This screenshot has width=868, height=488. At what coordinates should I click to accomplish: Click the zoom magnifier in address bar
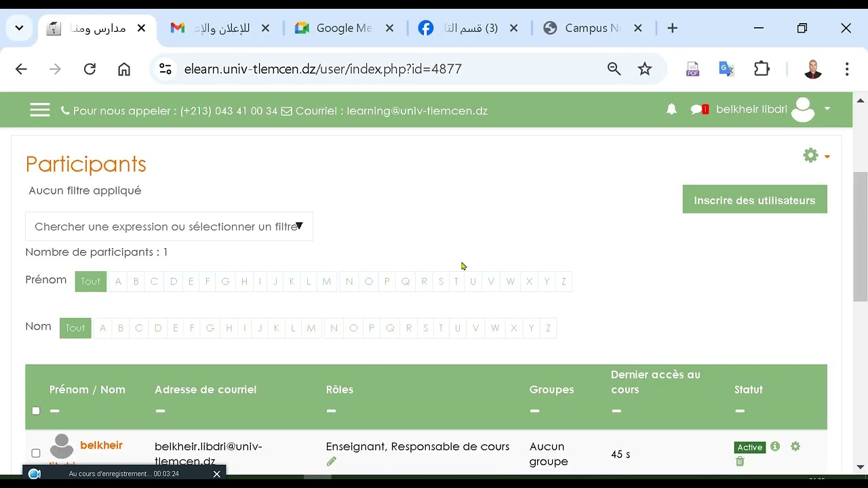[x=614, y=68]
